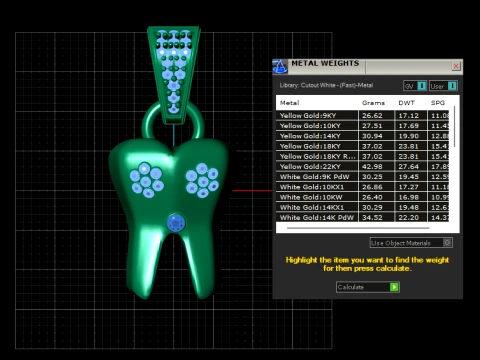The height and width of the screenshot is (360, 480).
Task: Click the Grams column header
Action: (x=373, y=103)
